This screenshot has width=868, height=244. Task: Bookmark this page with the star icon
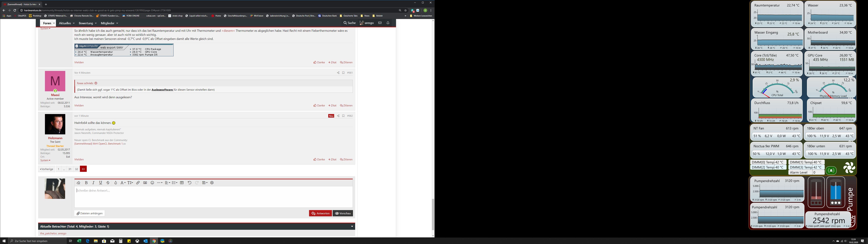coord(405,11)
